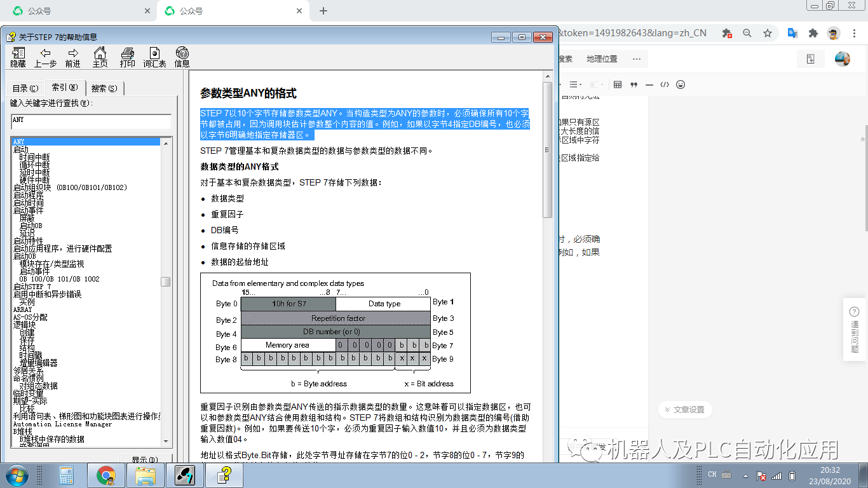Go back with the 上一步 arrow
This screenshot has width=868, height=488.
[45, 57]
